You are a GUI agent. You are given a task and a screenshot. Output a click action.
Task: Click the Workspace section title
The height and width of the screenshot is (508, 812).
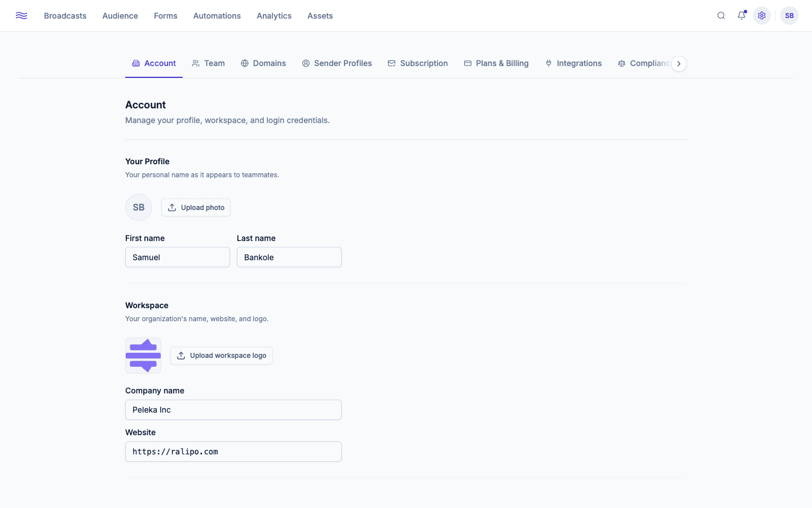pyautogui.click(x=147, y=305)
